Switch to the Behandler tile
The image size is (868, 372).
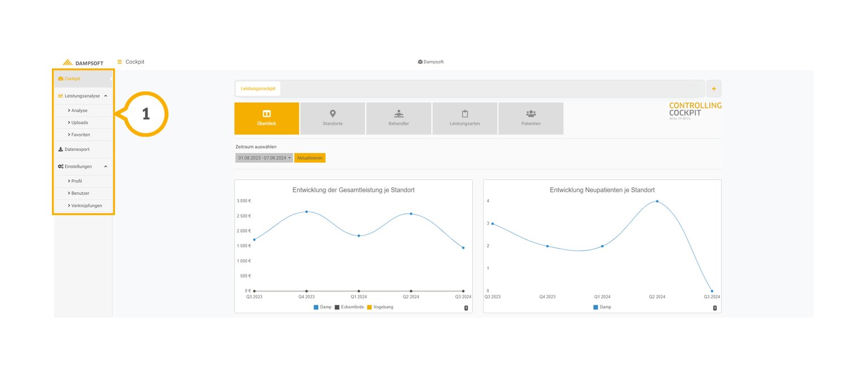399,119
